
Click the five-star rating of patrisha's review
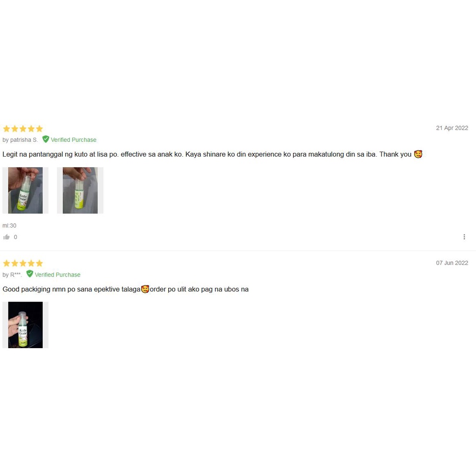pos(23,129)
